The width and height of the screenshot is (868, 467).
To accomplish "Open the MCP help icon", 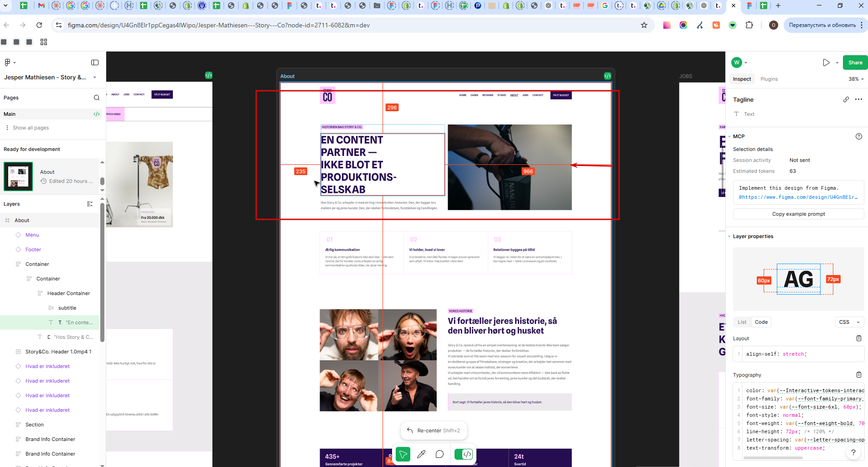I will click(x=859, y=136).
